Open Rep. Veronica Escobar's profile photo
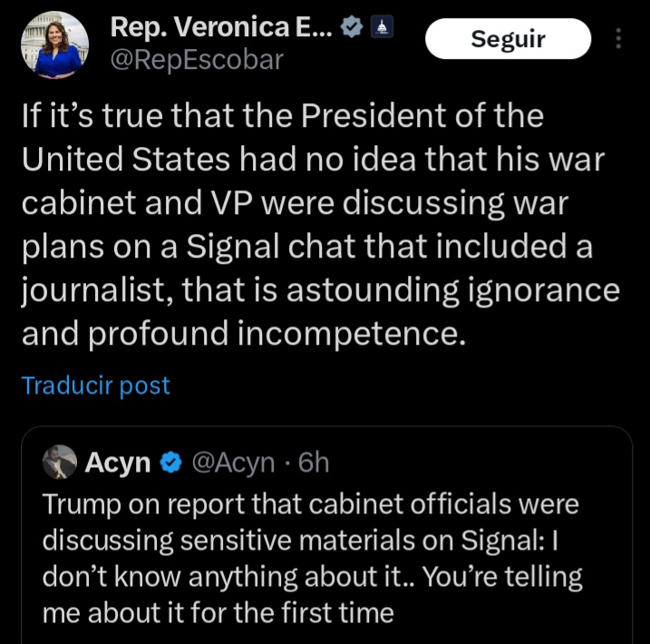Screen dimensions: 650x644 pyautogui.click(x=54, y=45)
